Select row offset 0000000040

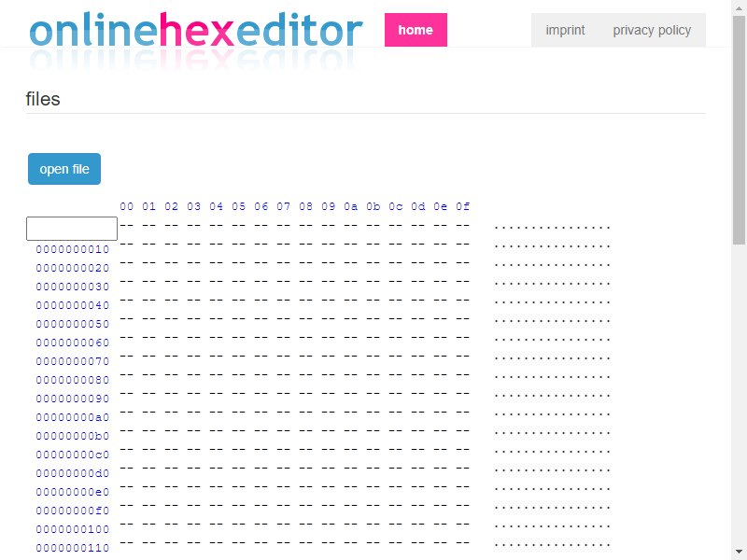(73, 305)
